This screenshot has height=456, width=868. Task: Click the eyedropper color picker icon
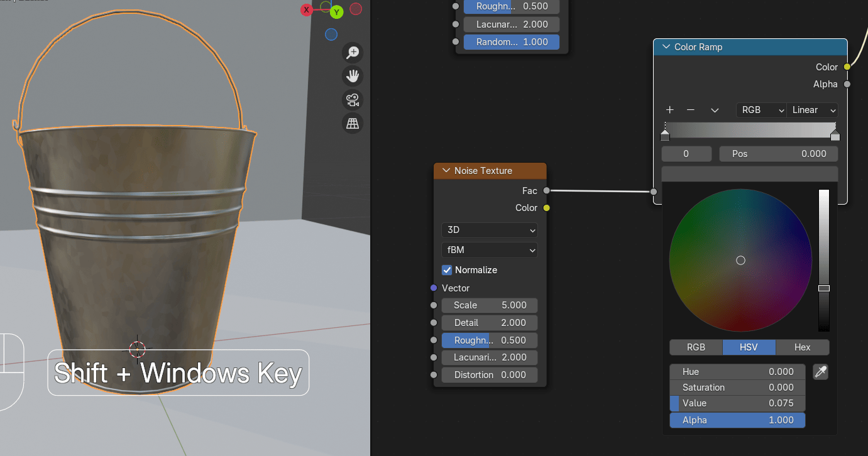[820, 372]
